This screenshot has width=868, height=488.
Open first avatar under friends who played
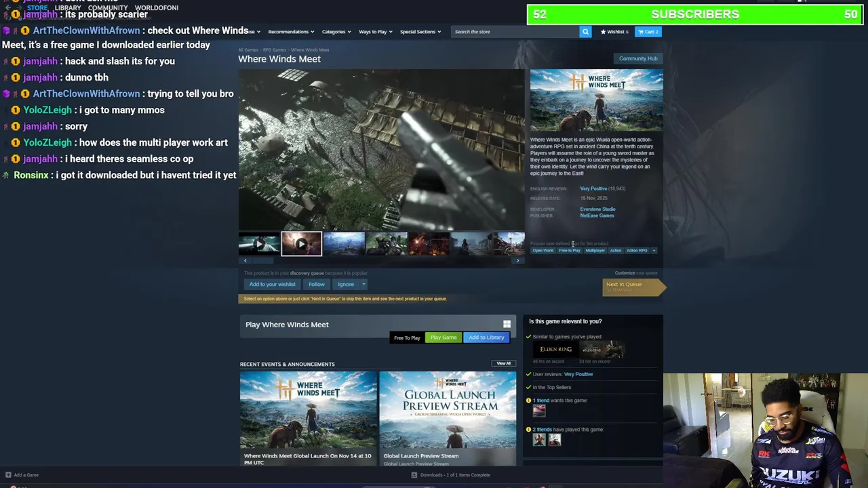point(539,439)
